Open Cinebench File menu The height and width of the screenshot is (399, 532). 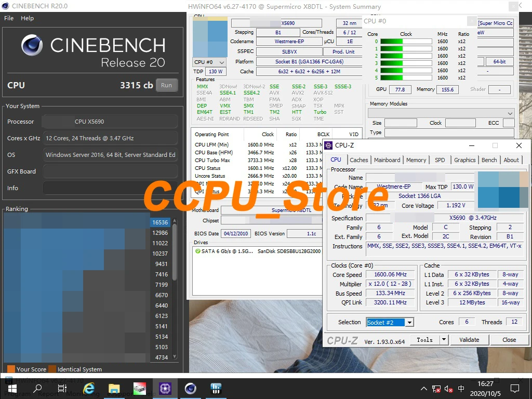coord(9,18)
